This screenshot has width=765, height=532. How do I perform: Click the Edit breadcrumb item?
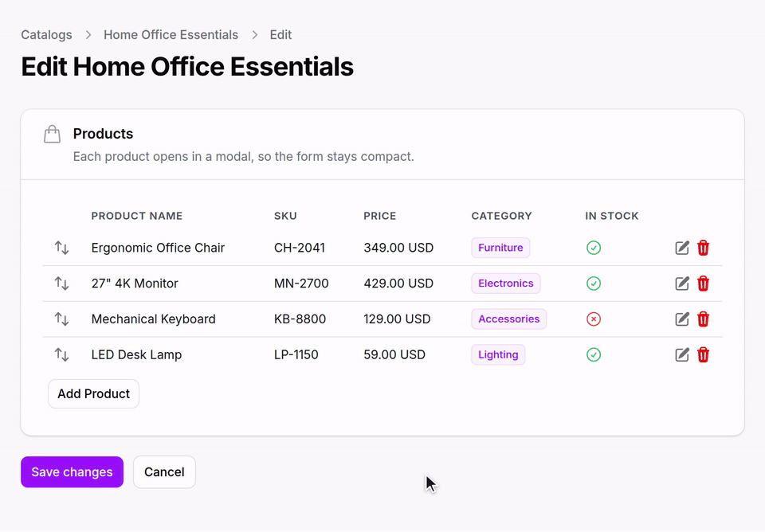[280, 34]
